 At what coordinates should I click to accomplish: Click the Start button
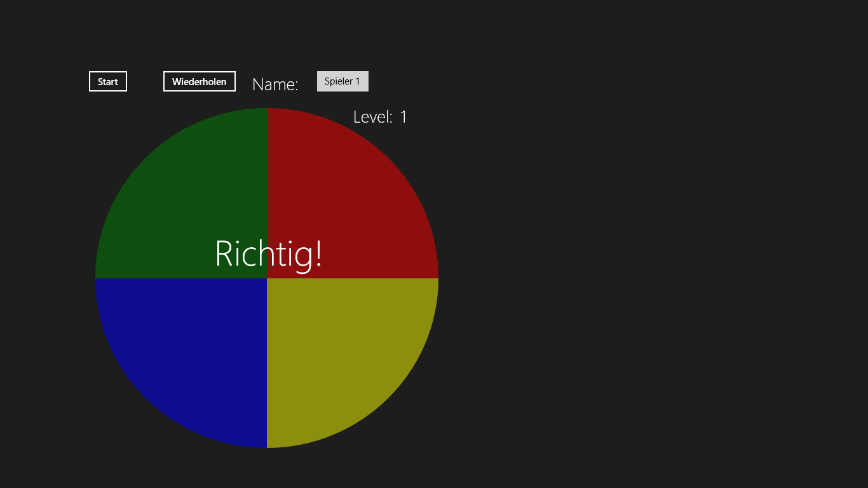point(108,81)
